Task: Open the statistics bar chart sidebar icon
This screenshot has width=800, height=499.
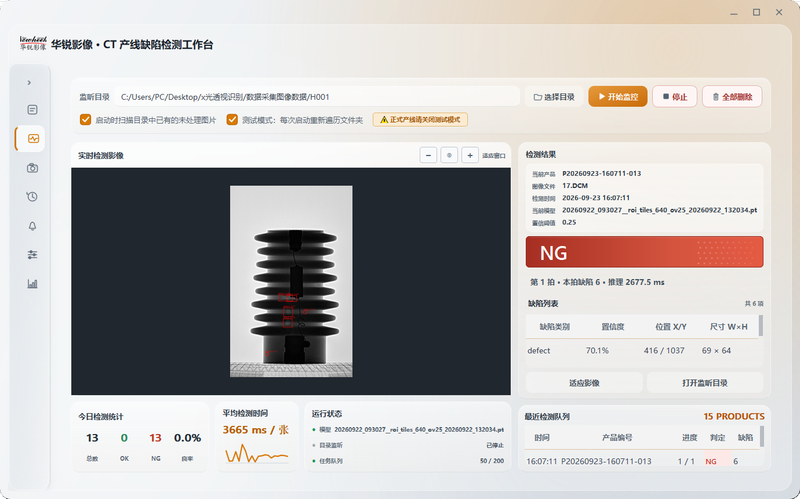Action: click(32, 284)
